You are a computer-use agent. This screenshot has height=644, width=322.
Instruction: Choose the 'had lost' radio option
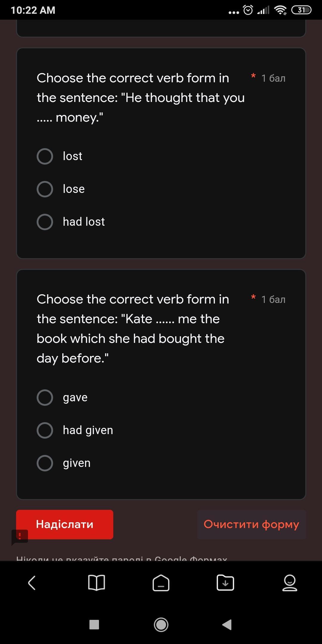[45, 222]
